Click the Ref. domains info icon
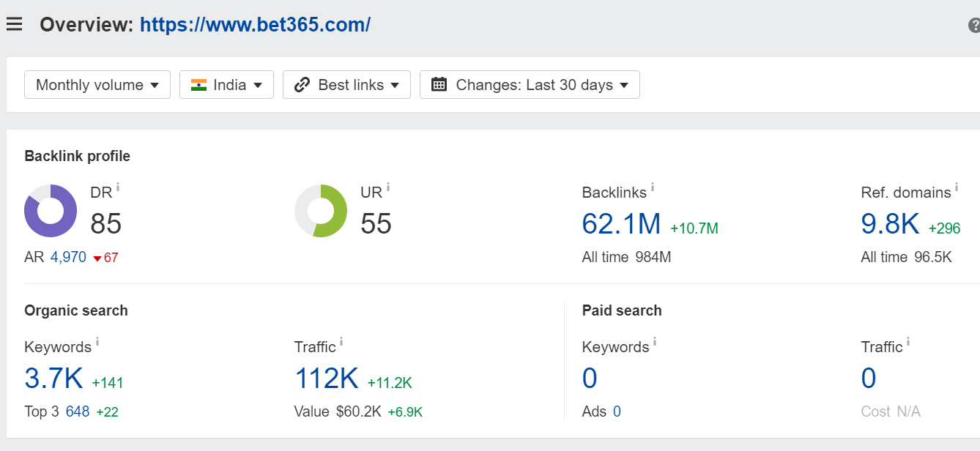Image resolution: width=980 pixels, height=451 pixels. (957, 187)
